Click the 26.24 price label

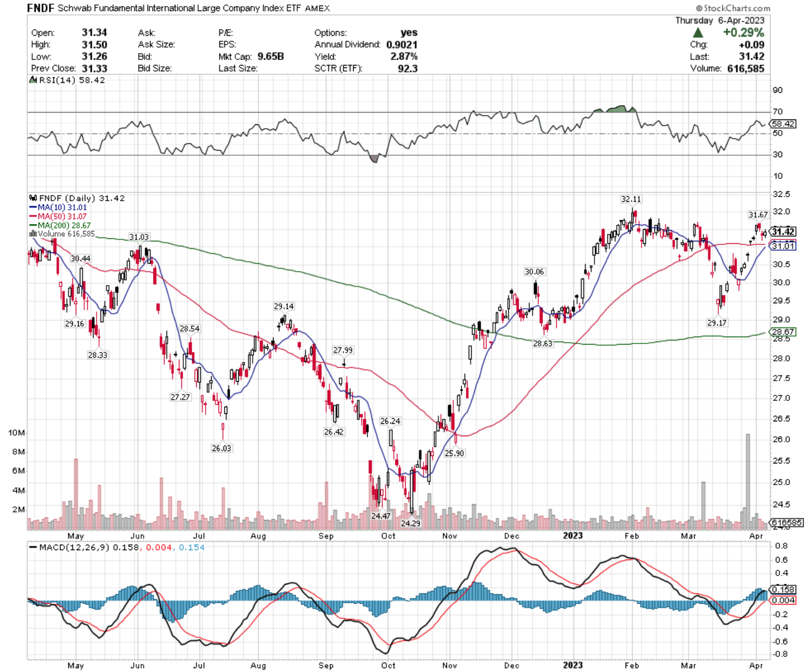390,421
